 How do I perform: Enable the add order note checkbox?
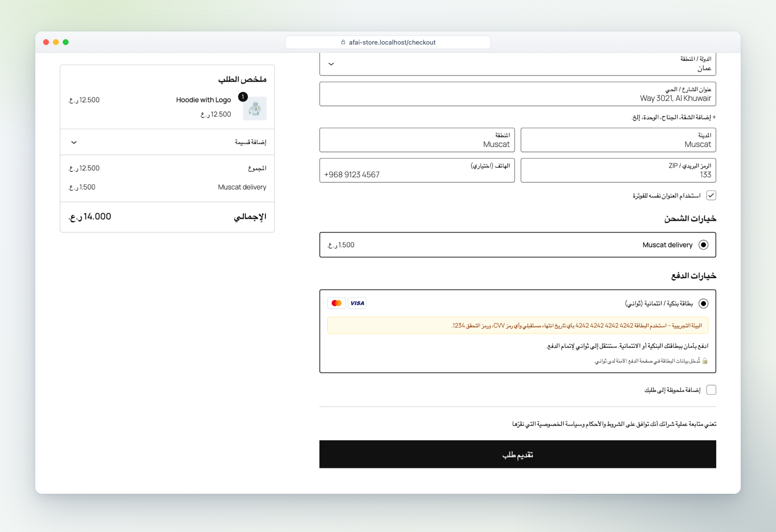tap(711, 390)
